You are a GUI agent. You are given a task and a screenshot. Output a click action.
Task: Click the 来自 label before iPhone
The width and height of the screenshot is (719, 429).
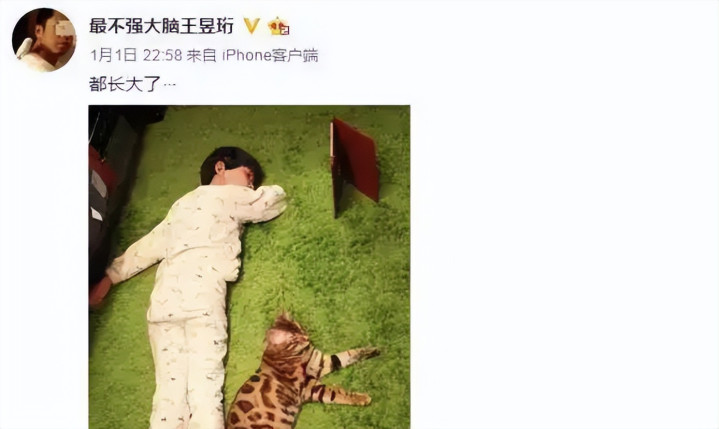click(x=201, y=55)
